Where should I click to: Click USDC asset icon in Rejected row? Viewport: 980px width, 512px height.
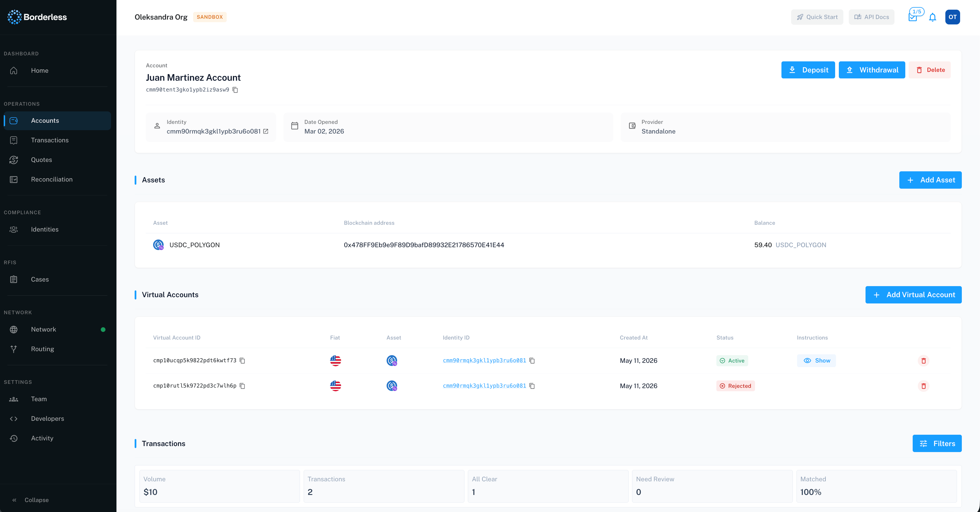[x=392, y=386]
